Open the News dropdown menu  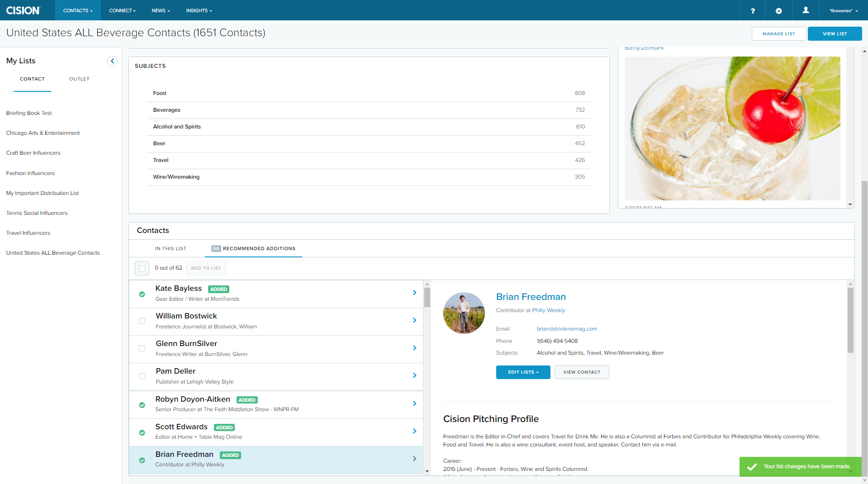click(x=161, y=10)
